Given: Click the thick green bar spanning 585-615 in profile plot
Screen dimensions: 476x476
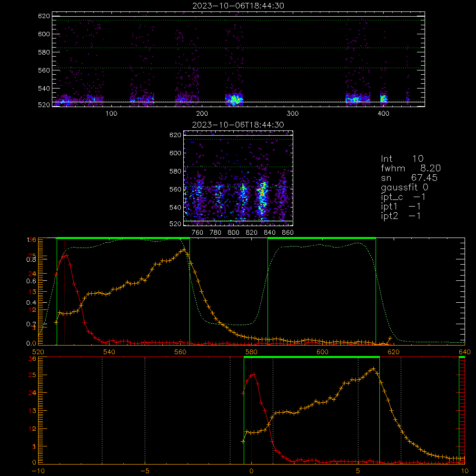Looking at the screenshot, I should coord(322,238).
